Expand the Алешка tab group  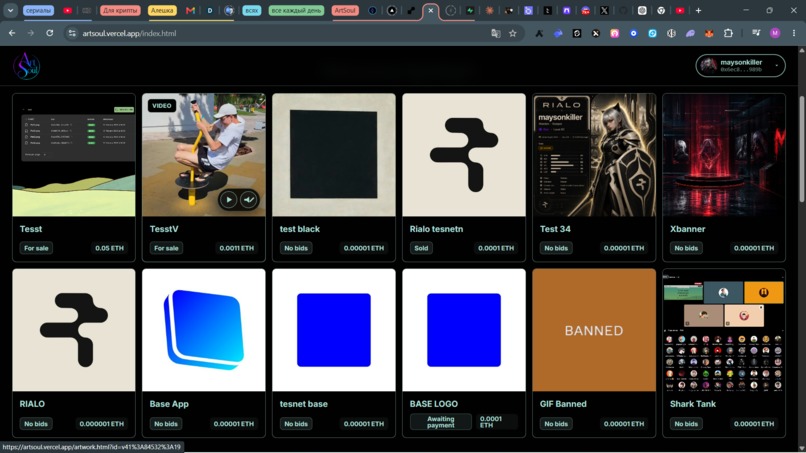[x=162, y=10]
